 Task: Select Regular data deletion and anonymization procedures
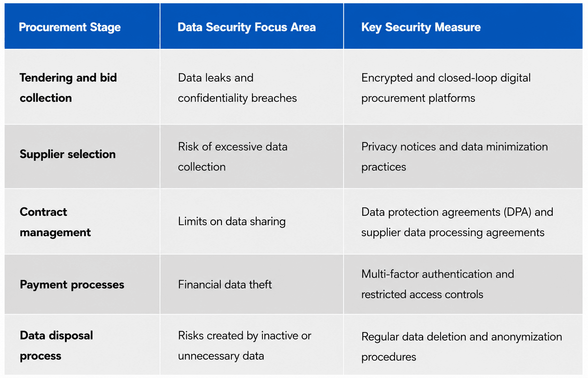pos(462,346)
